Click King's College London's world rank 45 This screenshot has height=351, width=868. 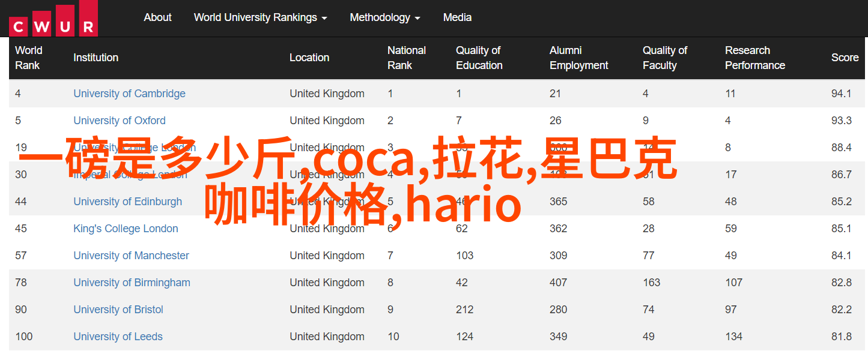tap(21, 229)
